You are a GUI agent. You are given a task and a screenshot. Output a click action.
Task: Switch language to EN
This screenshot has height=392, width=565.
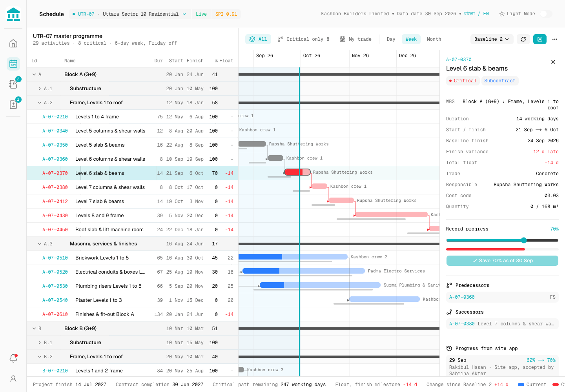coord(486,14)
